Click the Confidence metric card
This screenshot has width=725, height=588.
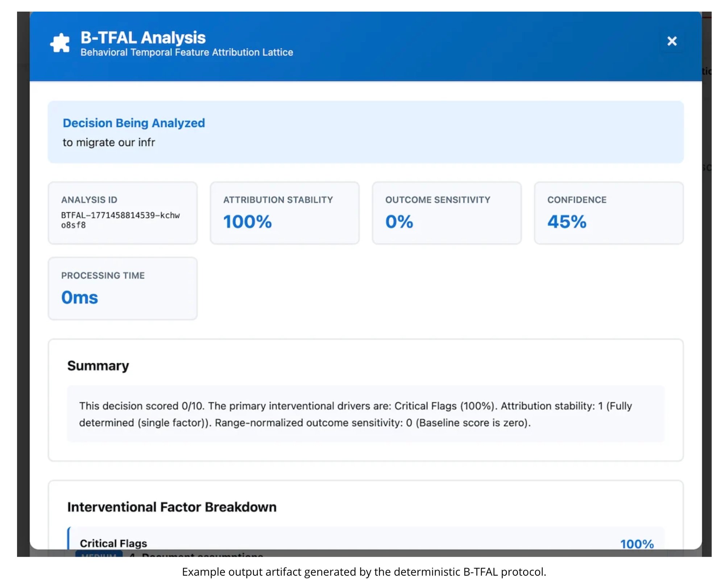click(608, 213)
